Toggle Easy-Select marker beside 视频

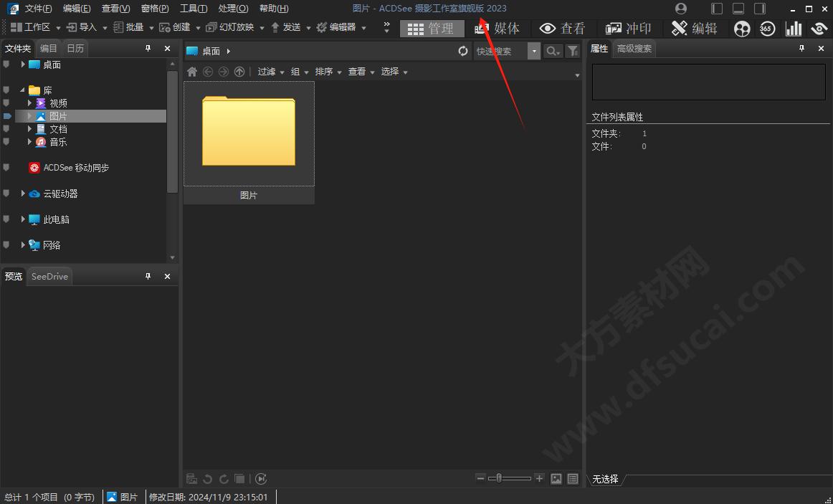[6, 103]
